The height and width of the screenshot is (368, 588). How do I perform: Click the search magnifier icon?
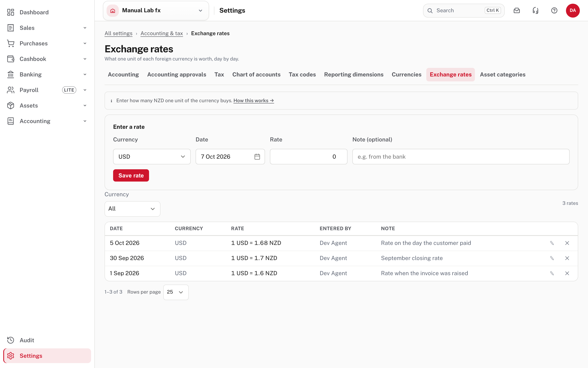(x=430, y=10)
